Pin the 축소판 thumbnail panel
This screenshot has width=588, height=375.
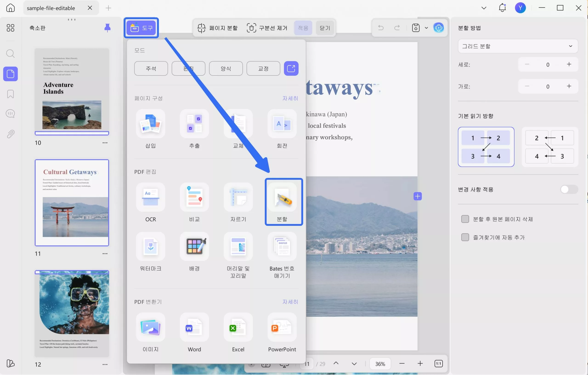pyautogui.click(x=107, y=28)
